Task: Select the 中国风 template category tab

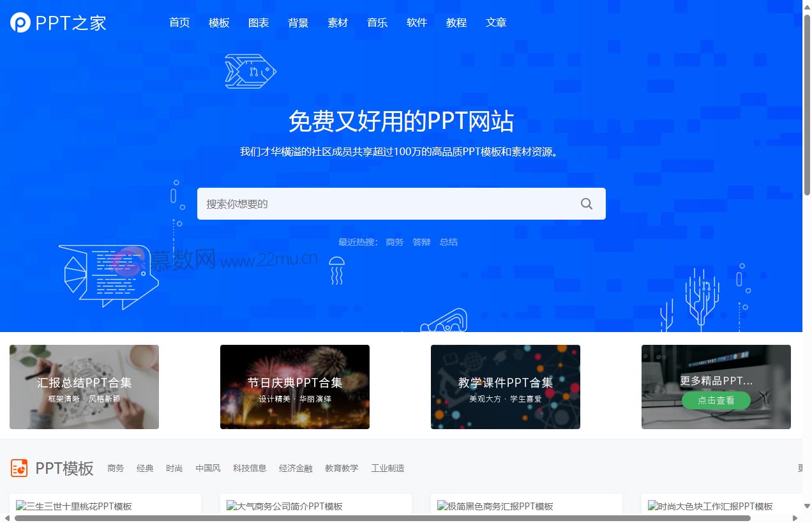Action: [207, 468]
